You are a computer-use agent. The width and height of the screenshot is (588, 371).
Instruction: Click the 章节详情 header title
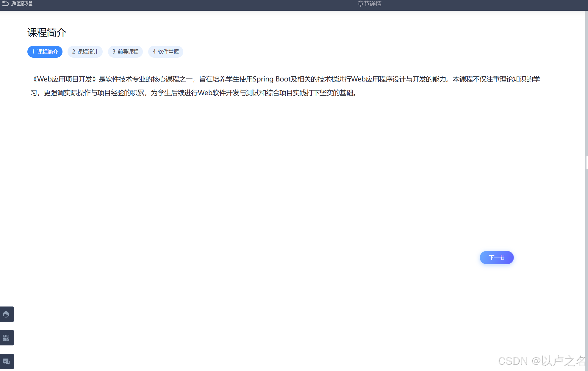[x=369, y=4]
